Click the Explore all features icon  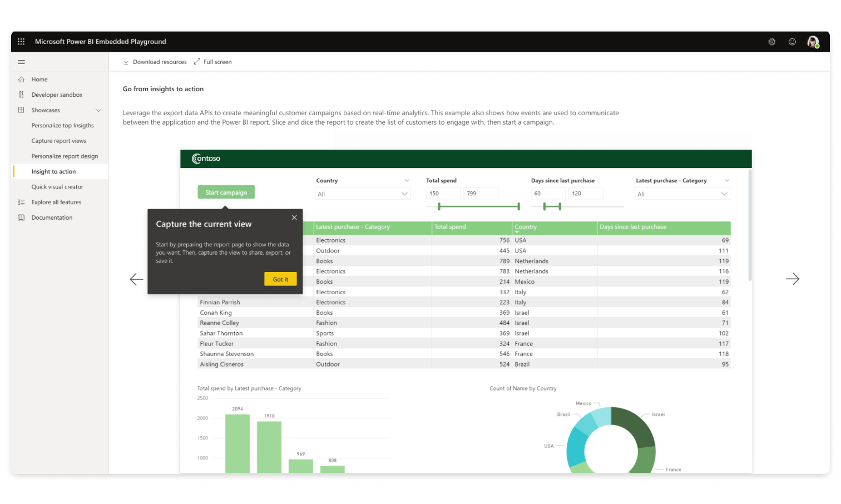tap(21, 202)
